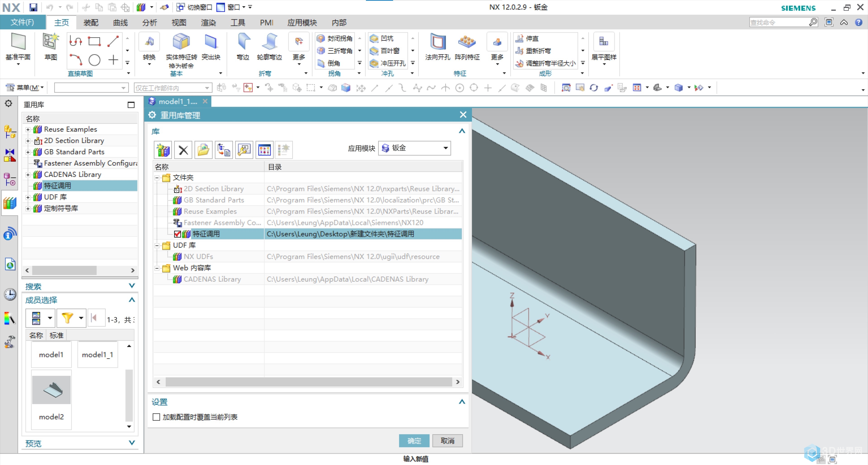The image size is (868, 465).
Task: Click the 切换窗口 button
Action: pyautogui.click(x=194, y=7)
